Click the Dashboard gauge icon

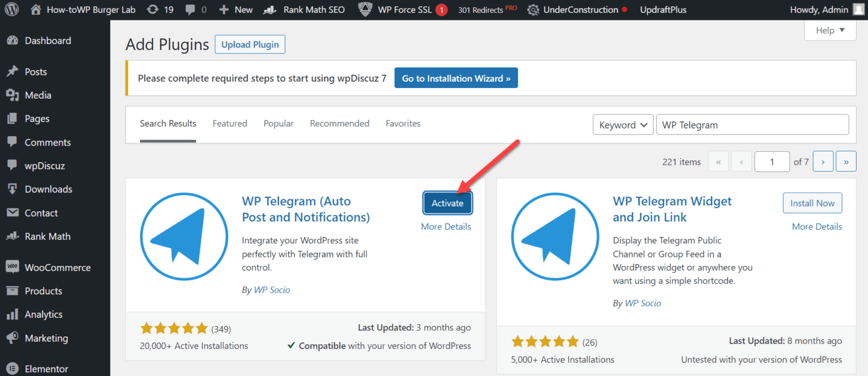point(12,41)
